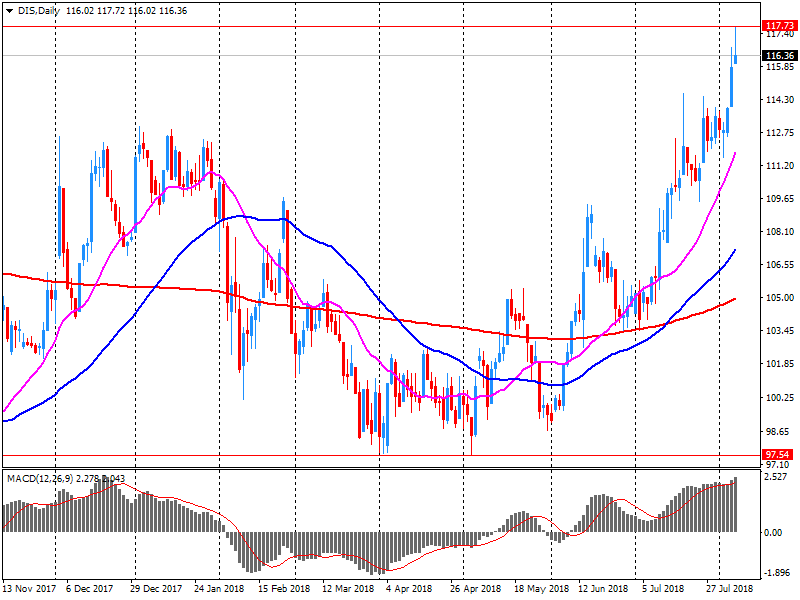Click the 2.527 MACD scale label
The height and width of the screenshot is (600, 800).
pyautogui.click(x=776, y=477)
